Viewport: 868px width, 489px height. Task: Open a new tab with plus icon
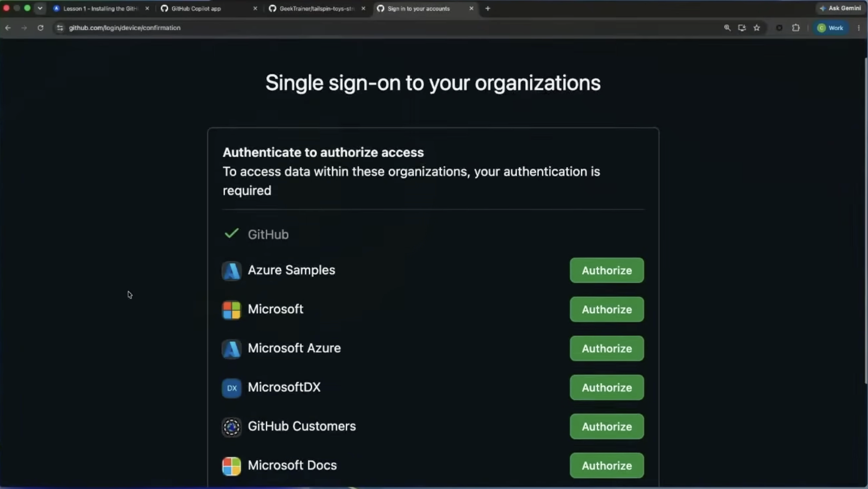pyautogui.click(x=488, y=9)
